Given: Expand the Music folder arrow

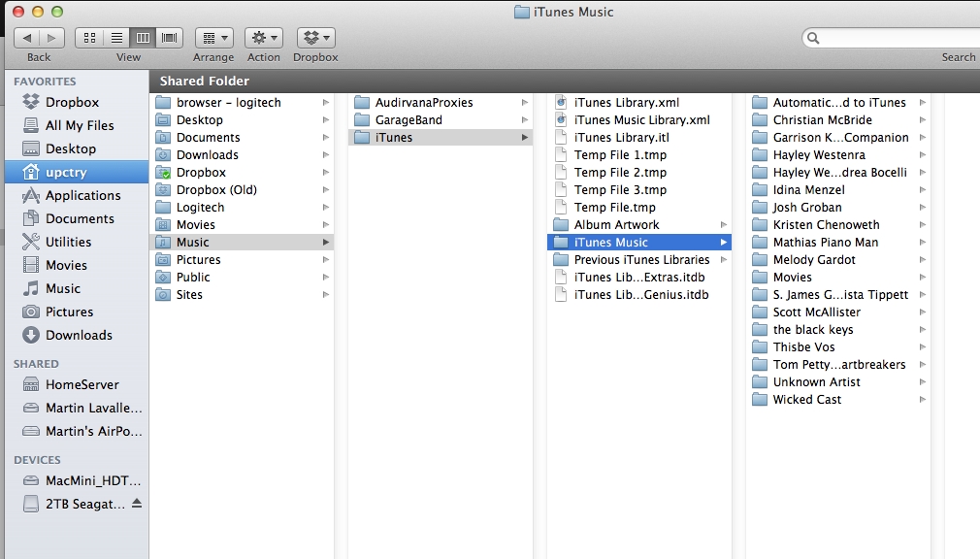Looking at the screenshot, I should (326, 242).
